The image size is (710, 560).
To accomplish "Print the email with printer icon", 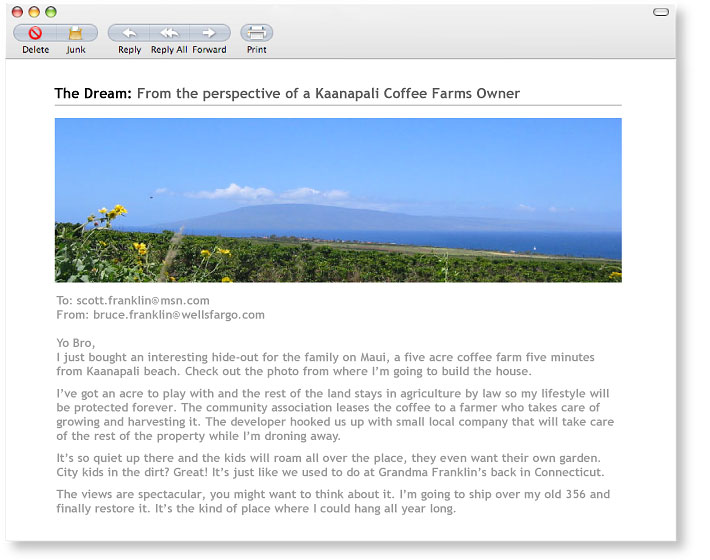I will (x=257, y=33).
